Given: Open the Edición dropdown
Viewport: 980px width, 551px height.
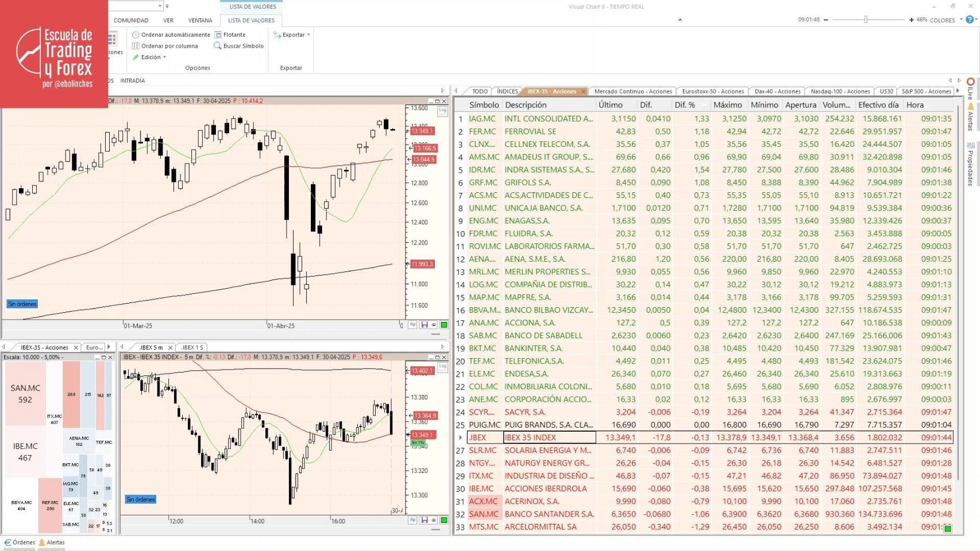Looking at the screenshot, I should coord(149,57).
